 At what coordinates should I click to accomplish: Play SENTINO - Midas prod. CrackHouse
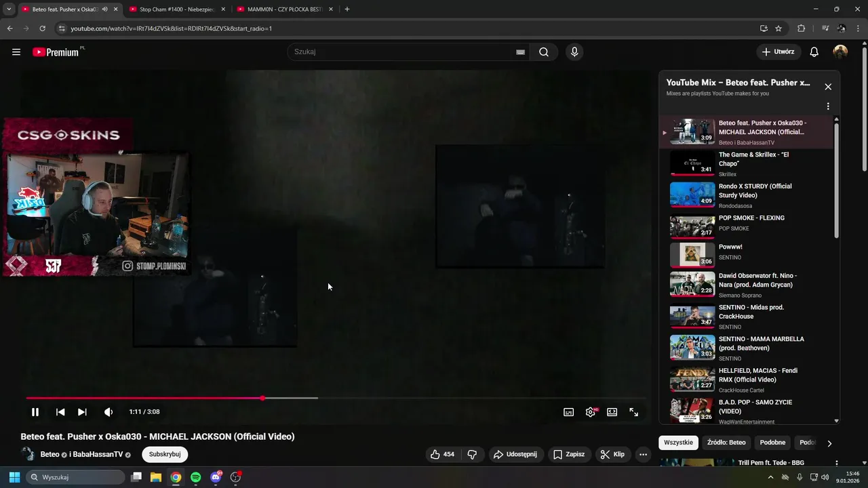(746, 317)
